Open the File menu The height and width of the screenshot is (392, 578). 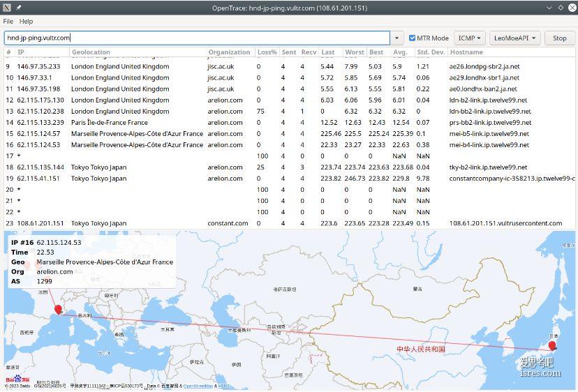point(8,22)
